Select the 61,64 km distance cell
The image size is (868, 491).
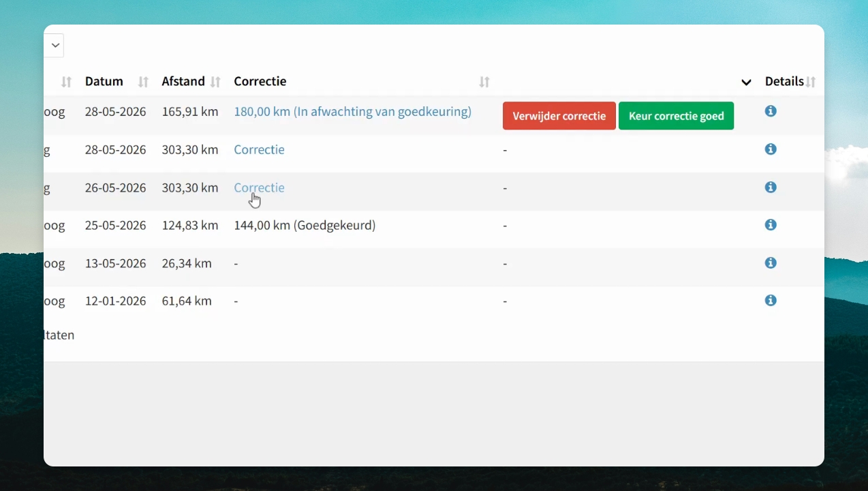[187, 301]
